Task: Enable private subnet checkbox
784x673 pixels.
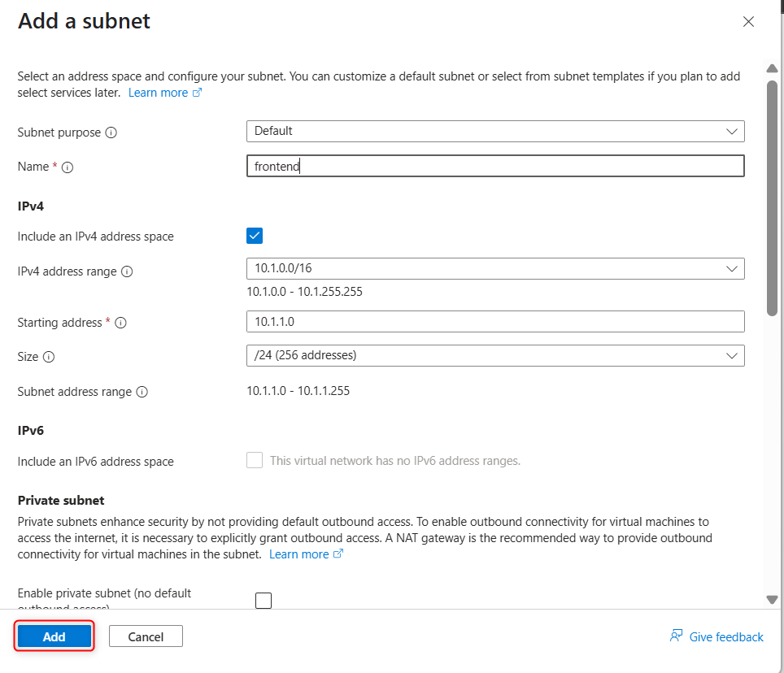Action: [x=264, y=600]
